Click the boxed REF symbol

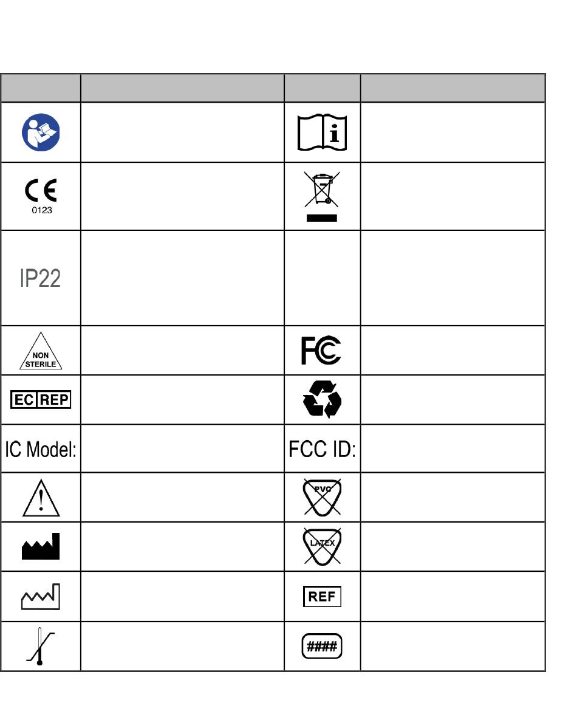point(322,596)
